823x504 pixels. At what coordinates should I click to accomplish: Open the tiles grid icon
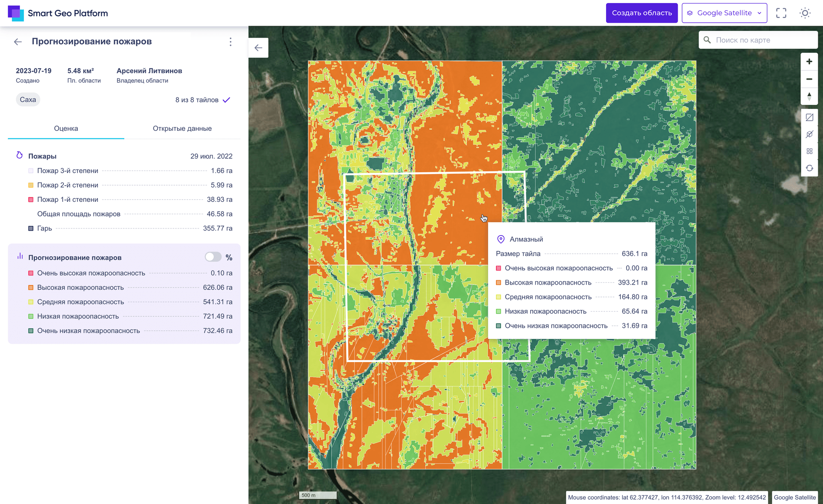[x=809, y=151]
